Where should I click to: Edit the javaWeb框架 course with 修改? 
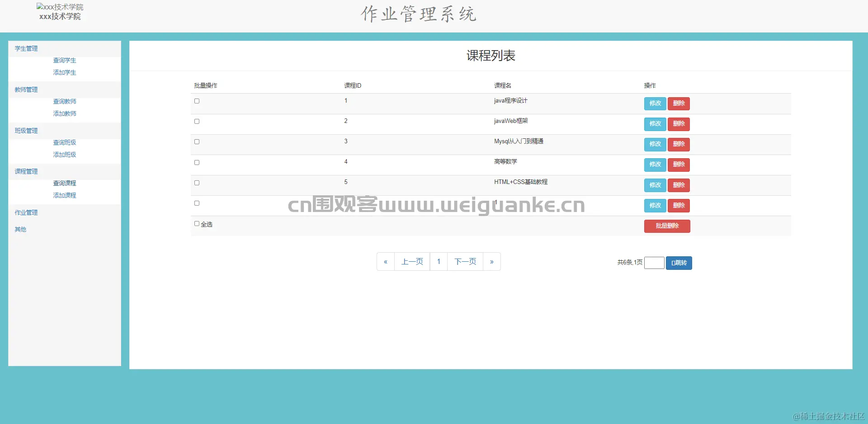[655, 124]
